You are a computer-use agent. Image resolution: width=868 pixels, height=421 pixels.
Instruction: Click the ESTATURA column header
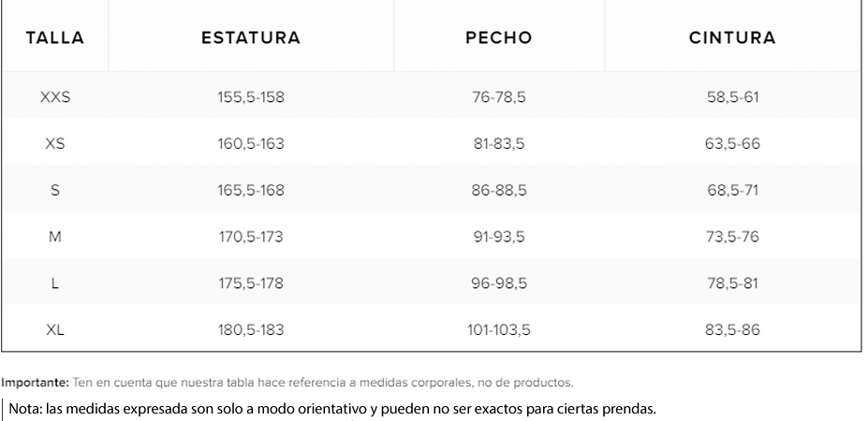tap(251, 38)
